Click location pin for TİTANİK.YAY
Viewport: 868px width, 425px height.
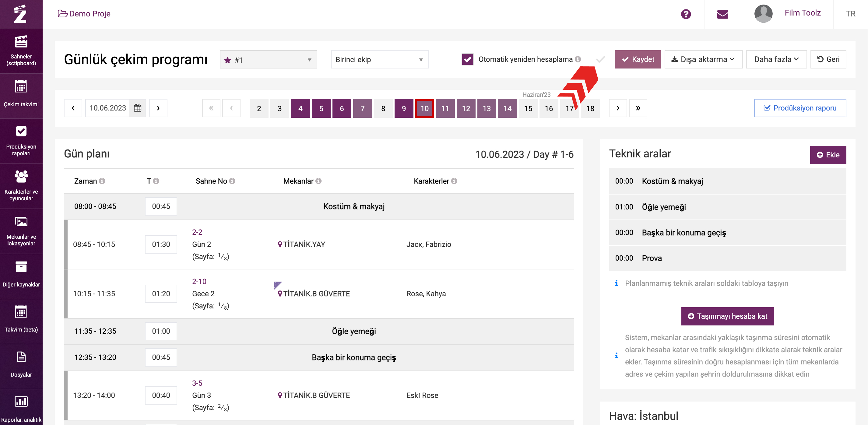click(x=280, y=244)
